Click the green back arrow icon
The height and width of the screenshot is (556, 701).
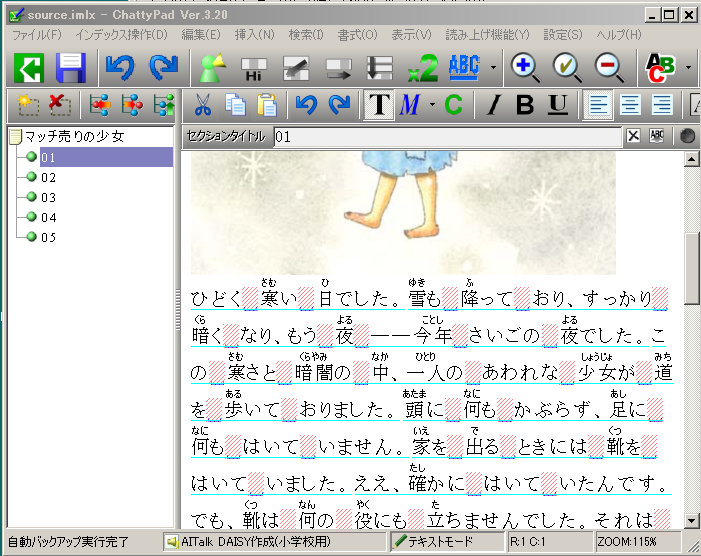pyautogui.click(x=29, y=68)
